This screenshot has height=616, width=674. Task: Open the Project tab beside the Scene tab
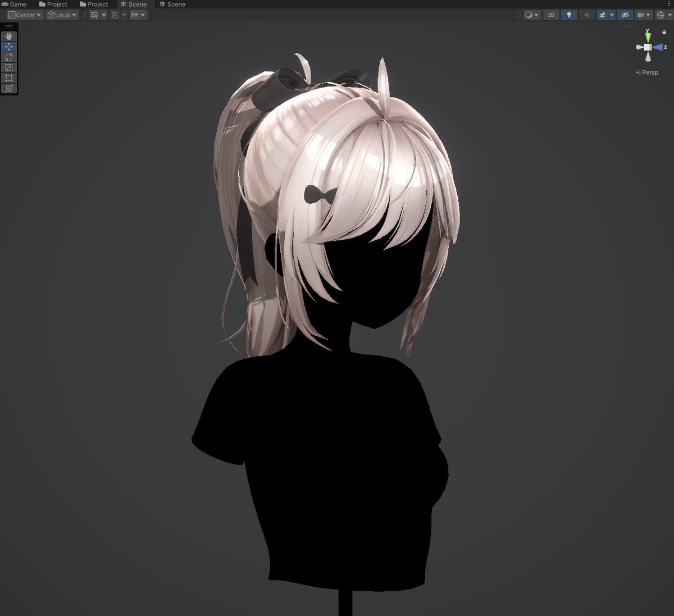(94, 4)
